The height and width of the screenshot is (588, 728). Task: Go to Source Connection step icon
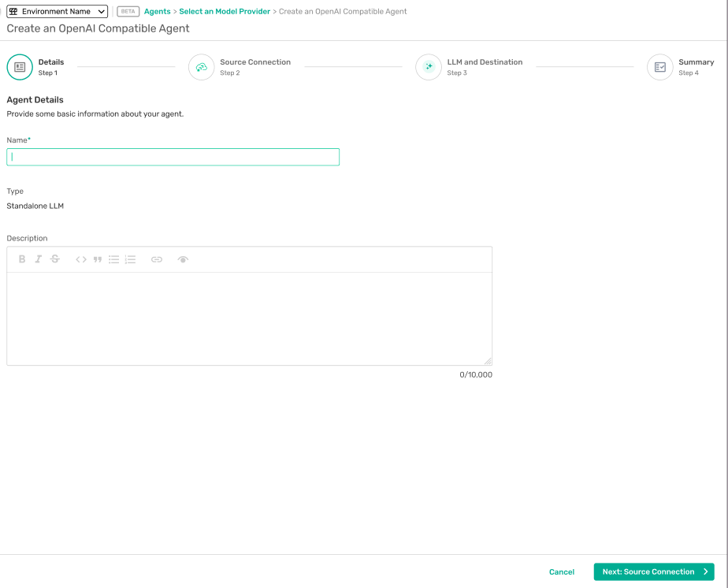point(202,67)
